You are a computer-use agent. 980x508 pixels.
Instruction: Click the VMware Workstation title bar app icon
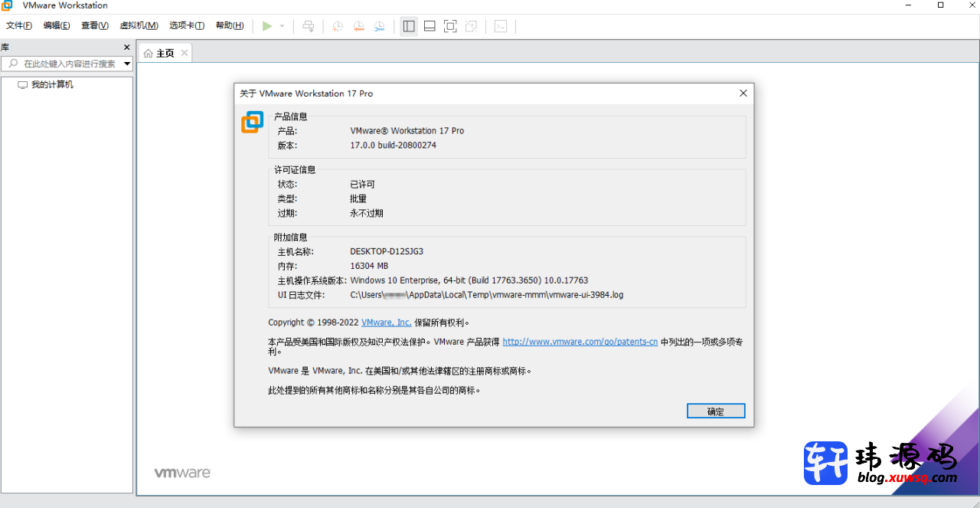pos(8,5)
